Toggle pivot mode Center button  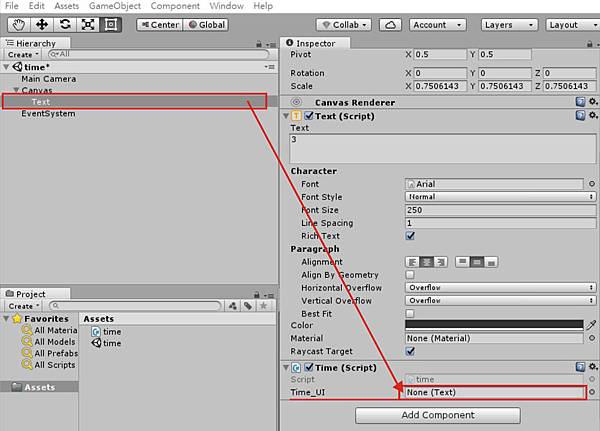[x=160, y=25]
